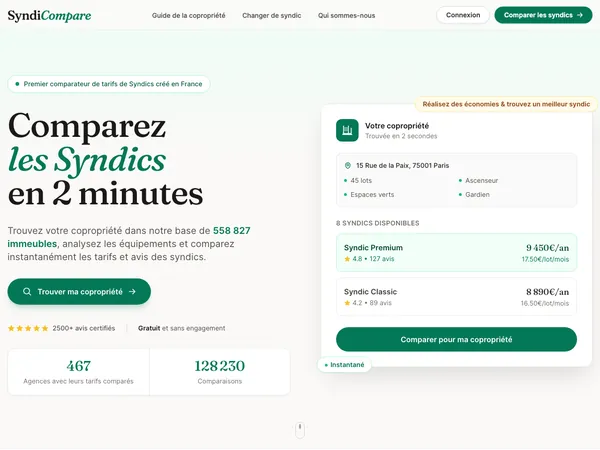
Task: Click the star icon next to 4.2 rating
Action: [347, 303]
